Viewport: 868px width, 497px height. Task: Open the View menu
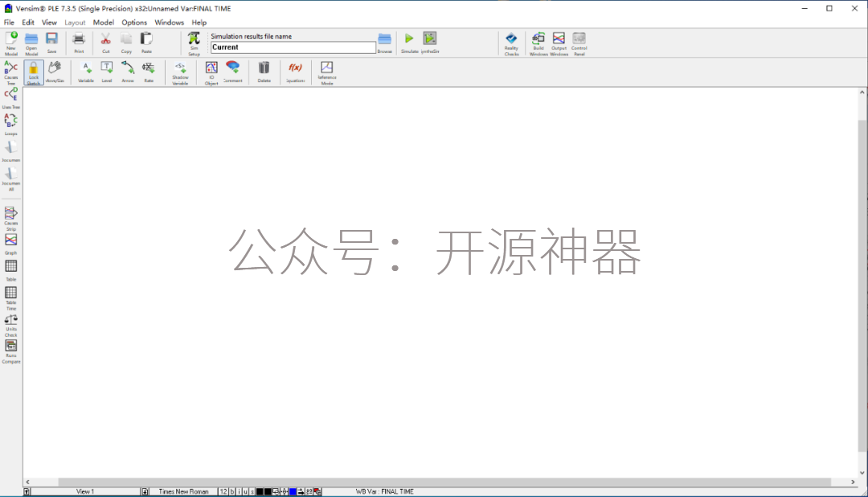click(49, 23)
